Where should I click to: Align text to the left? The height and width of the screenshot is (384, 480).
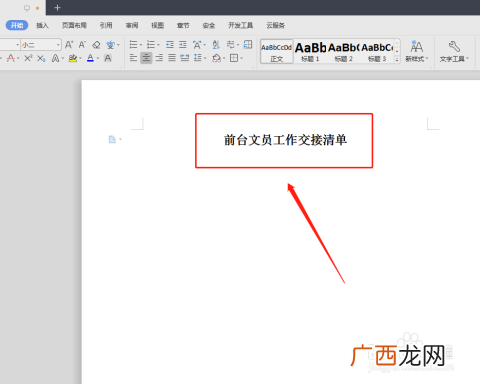pyautogui.click(x=133, y=58)
